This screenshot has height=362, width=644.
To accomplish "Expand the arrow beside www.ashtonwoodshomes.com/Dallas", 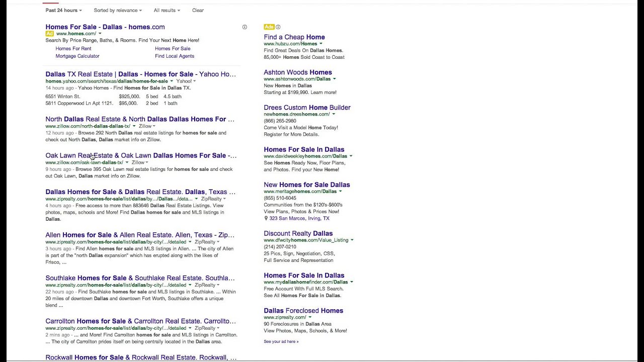I will coord(334,79).
